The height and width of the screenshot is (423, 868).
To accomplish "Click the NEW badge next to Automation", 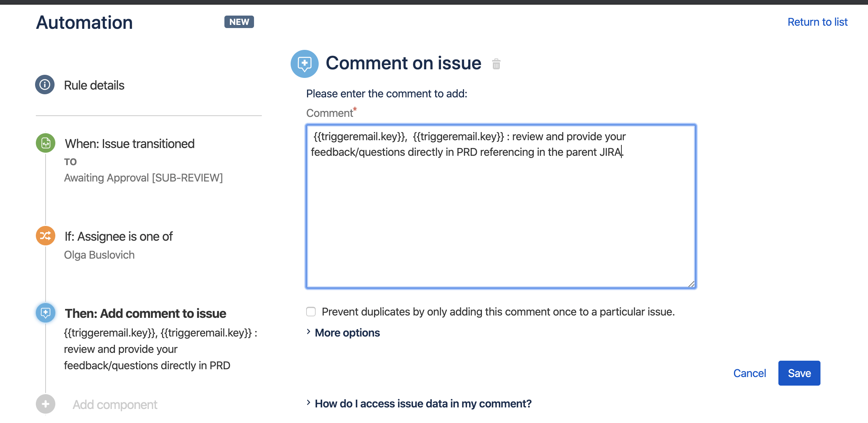I will point(238,21).
